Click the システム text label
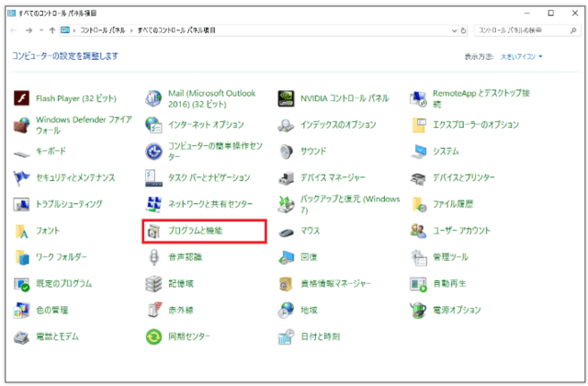588x386 pixels. point(446,151)
